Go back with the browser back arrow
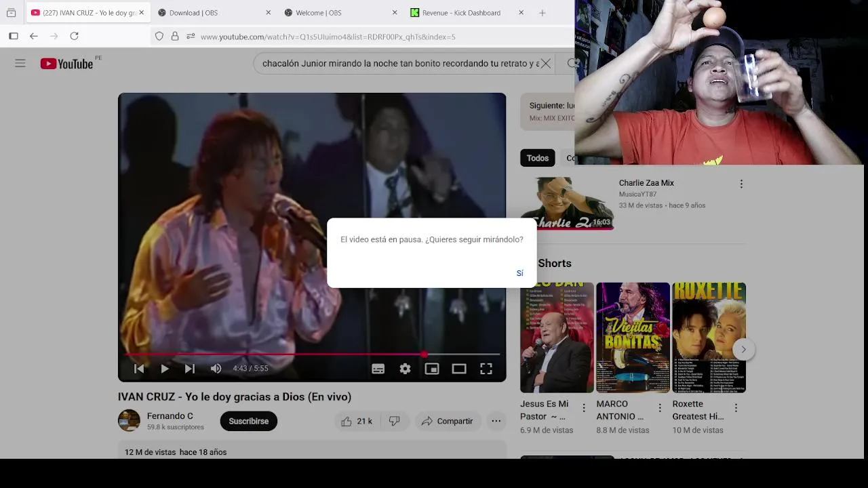This screenshot has width=868, height=488. pyautogui.click(x=34, y=36)
